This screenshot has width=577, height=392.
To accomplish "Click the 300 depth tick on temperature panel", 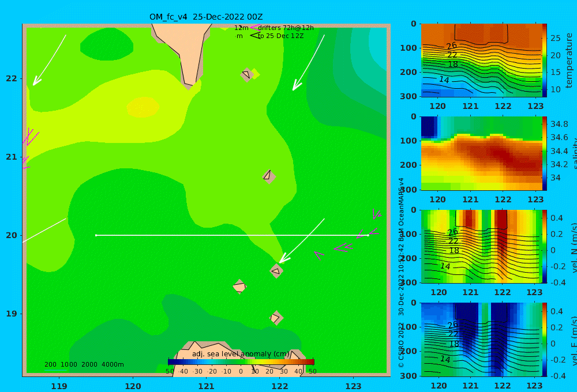I will 409,96.
